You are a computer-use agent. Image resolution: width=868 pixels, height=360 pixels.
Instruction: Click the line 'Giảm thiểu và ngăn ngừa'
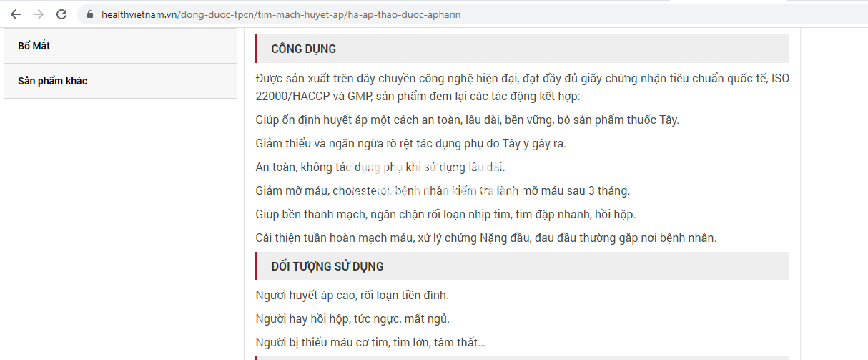(410, 143)
